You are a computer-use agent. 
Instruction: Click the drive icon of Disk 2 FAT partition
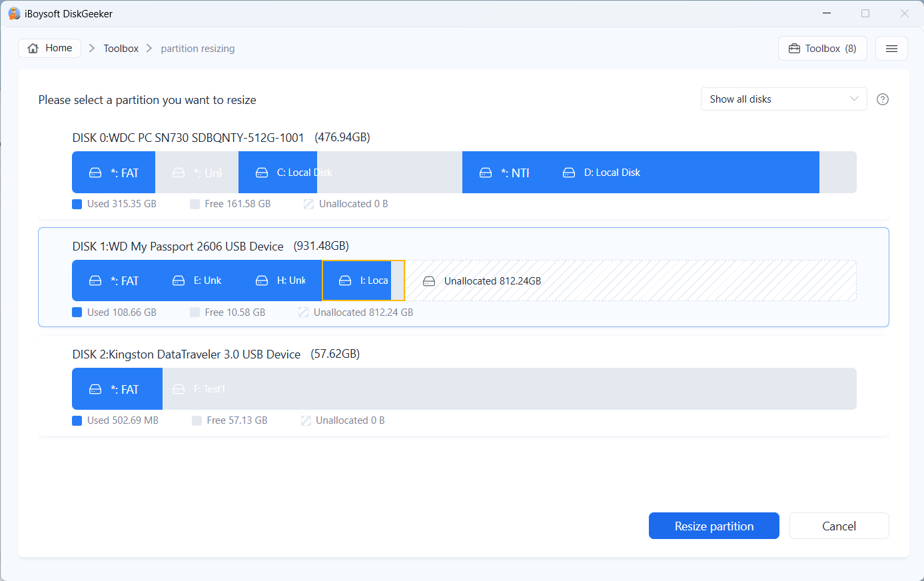[x=95, y=389]
